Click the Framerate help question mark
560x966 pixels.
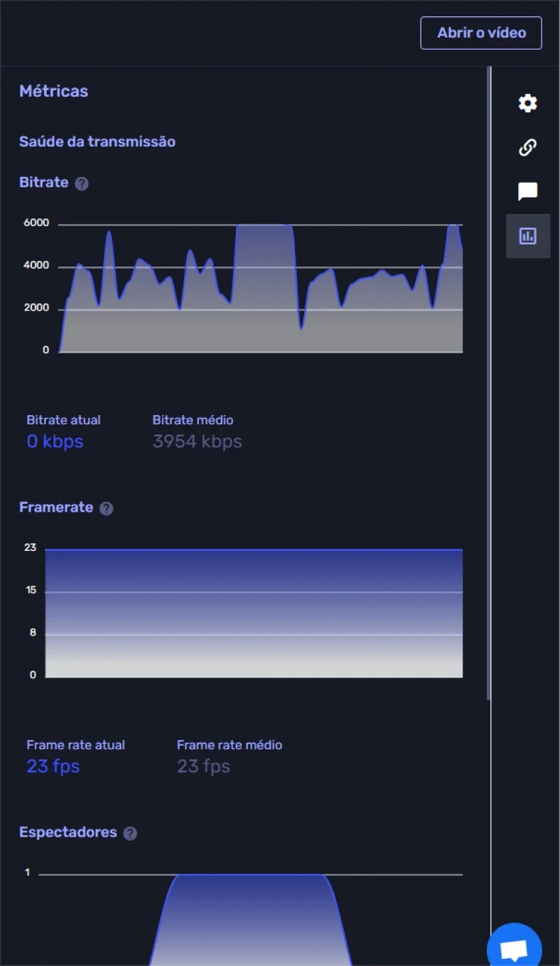[x=107, y=508]
